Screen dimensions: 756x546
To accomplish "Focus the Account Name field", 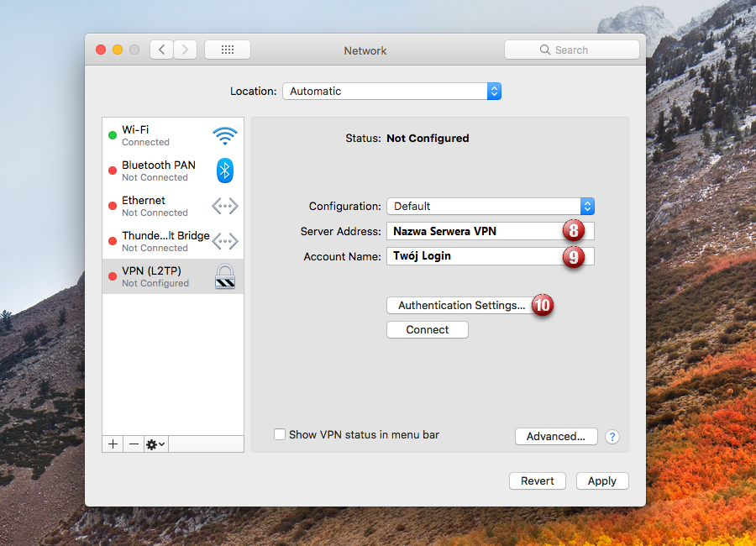I will click(x=491, y=256).
